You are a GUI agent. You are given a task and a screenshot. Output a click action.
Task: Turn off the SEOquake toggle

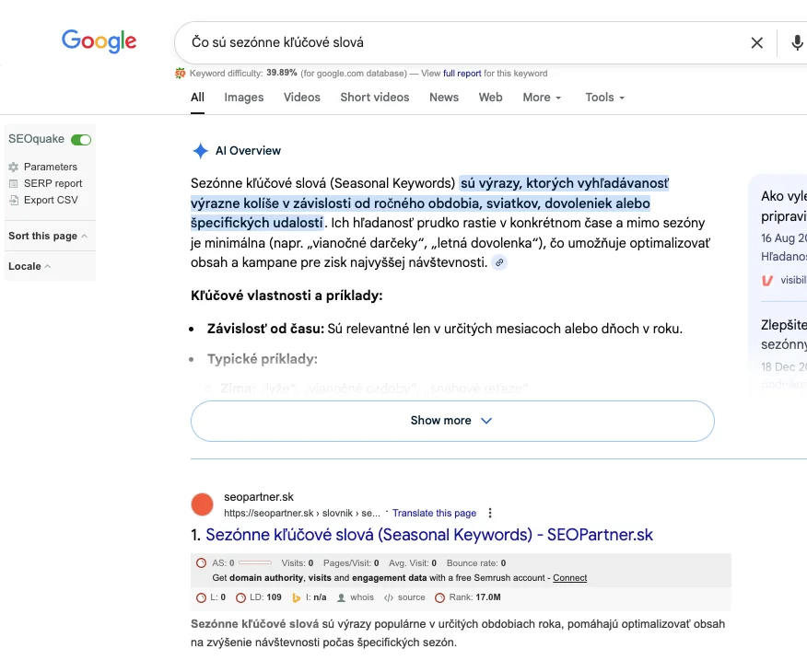coord(81,139)
